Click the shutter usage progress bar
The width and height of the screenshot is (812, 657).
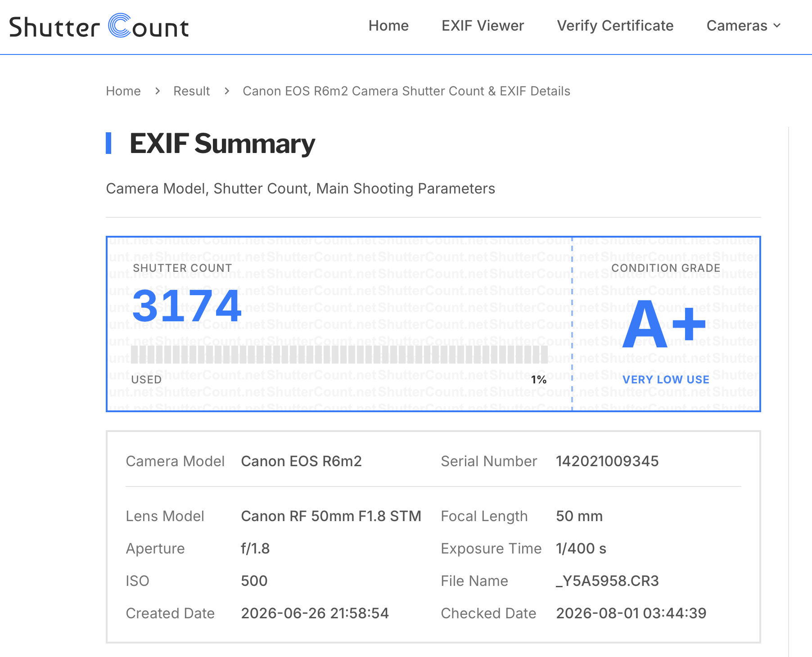point(339,355)
